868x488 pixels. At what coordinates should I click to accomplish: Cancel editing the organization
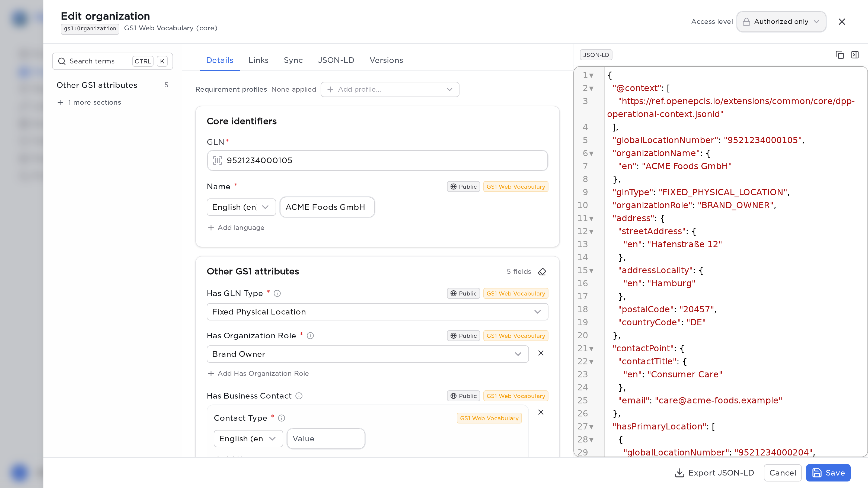(x=782, y=473)
